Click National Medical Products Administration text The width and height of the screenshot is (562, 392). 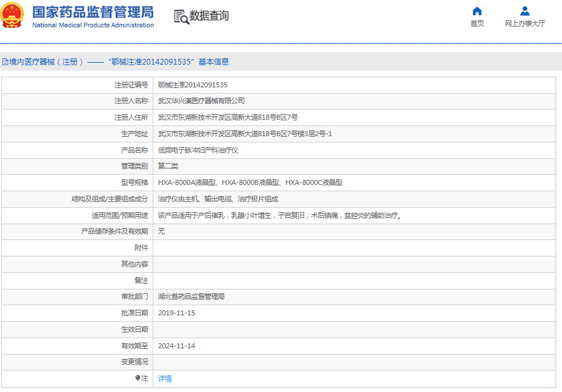pos(93,25)
